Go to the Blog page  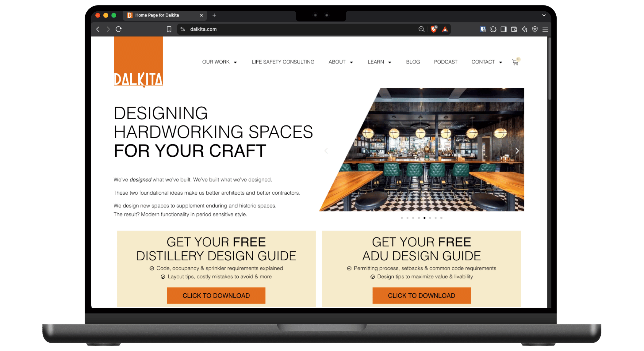(x=413, y=62)
